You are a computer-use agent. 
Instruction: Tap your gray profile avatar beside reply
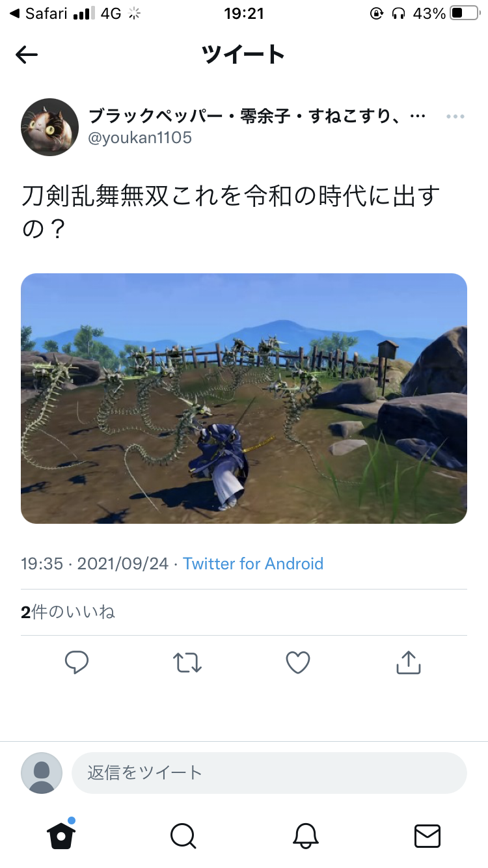click(42, 773)
